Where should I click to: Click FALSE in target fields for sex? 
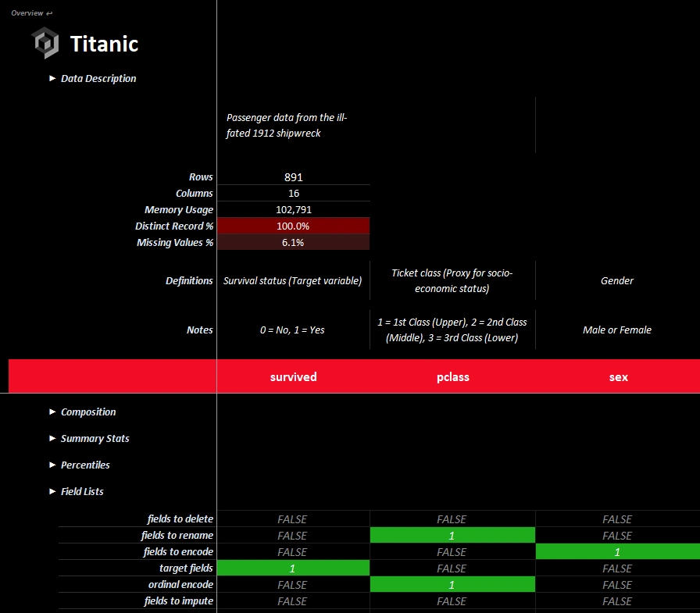pyautogui.click(x=618, y=568)
